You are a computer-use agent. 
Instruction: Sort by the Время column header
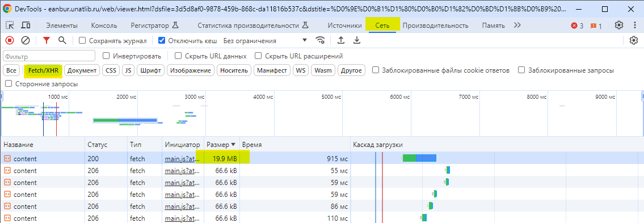coord(295,145)
